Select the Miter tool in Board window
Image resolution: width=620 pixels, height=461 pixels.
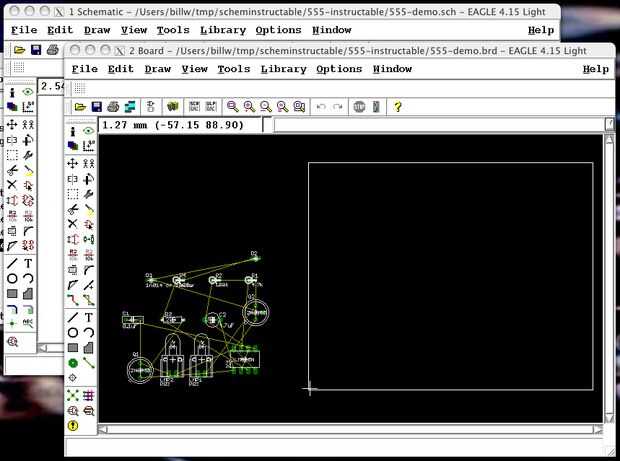(89, 270)
